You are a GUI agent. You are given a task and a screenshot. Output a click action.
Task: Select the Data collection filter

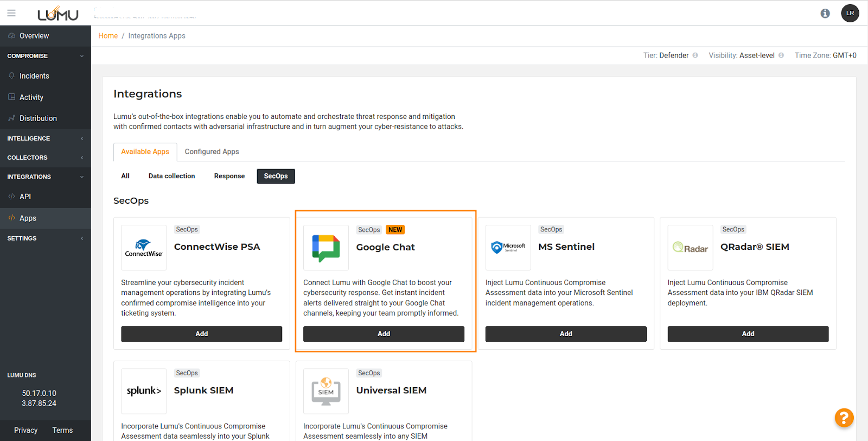click(x=171, y=176)
